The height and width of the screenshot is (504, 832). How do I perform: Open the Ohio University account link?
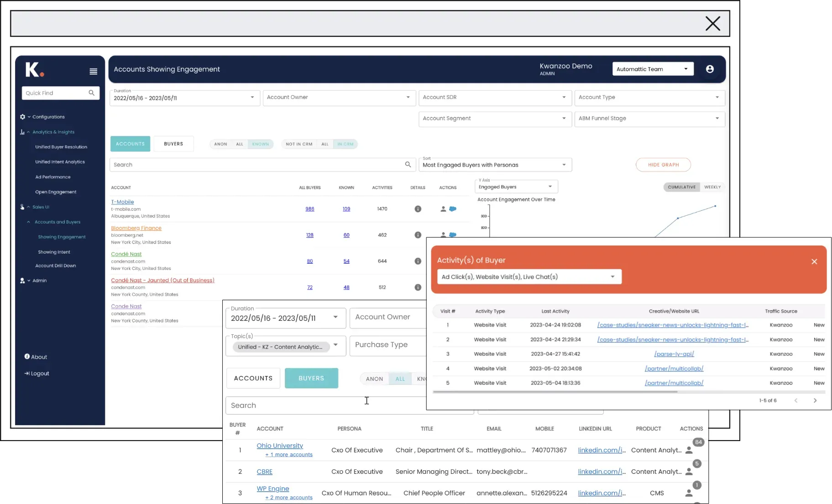(x=279, y=446)
